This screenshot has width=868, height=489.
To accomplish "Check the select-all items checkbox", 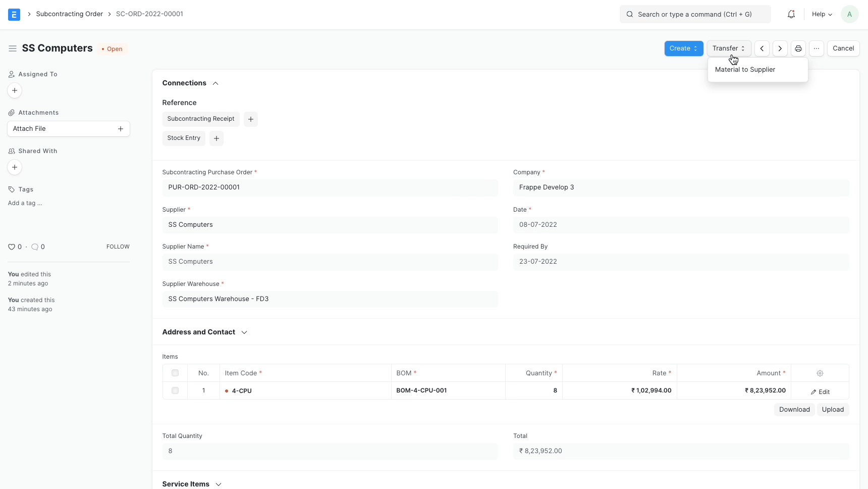I will [175, 373].
